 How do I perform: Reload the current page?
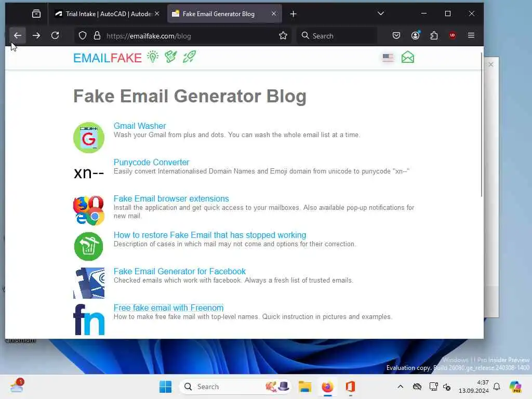(x=55, y=36)
